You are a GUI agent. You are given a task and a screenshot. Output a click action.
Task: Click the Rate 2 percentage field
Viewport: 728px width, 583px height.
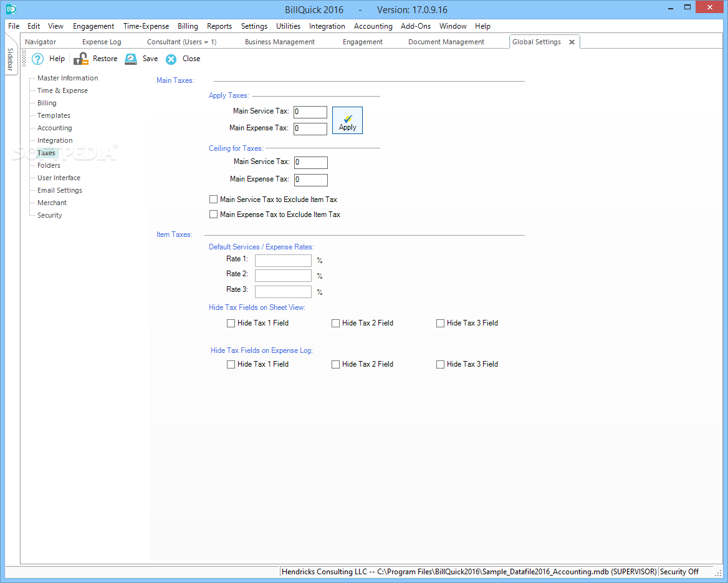pos(283,276)
